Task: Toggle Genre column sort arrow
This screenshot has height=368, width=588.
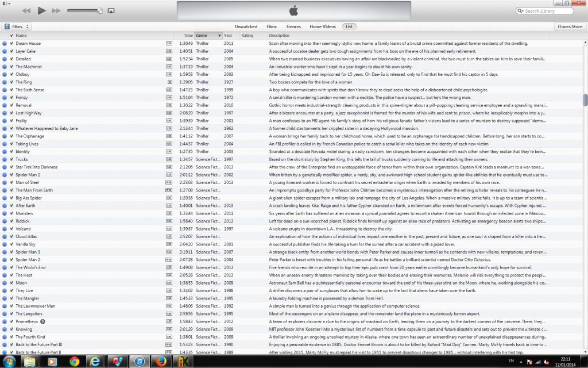Action: 219,35
